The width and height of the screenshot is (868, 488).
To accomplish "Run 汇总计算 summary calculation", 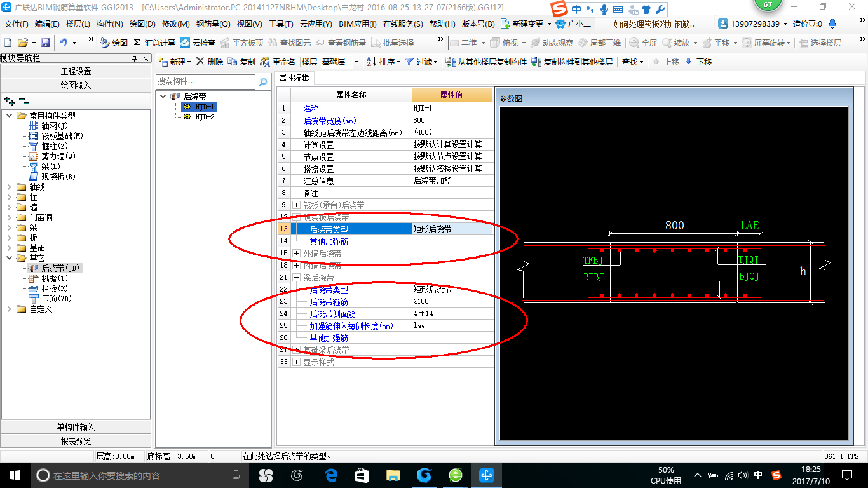I will pyautogui.click(x=154, y=43).
